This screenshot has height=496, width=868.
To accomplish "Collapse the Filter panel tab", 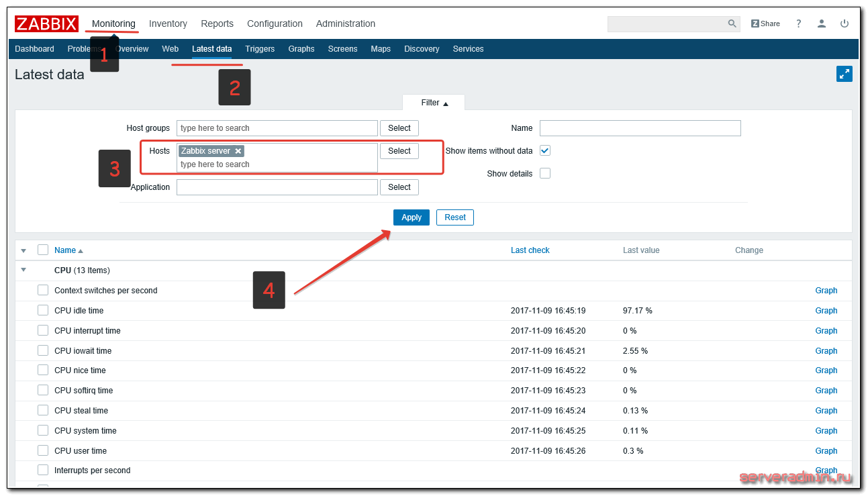I will (434, 103).
